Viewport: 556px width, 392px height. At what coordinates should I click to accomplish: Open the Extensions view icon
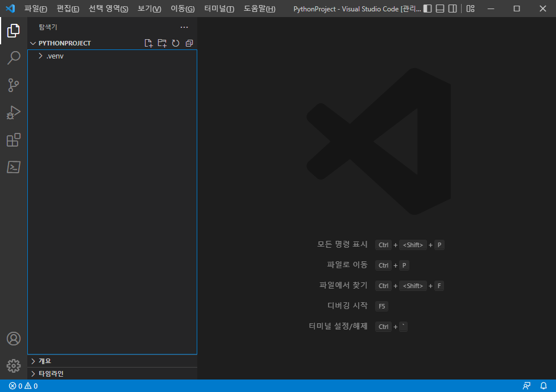coord(14,140)
